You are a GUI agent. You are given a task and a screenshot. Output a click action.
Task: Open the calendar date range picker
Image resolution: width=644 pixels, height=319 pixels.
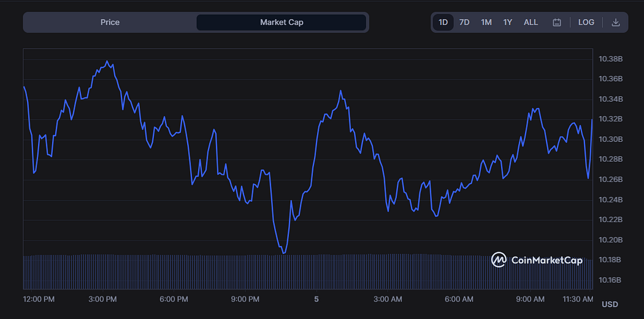pyautogui.click(x=557, y=23)
